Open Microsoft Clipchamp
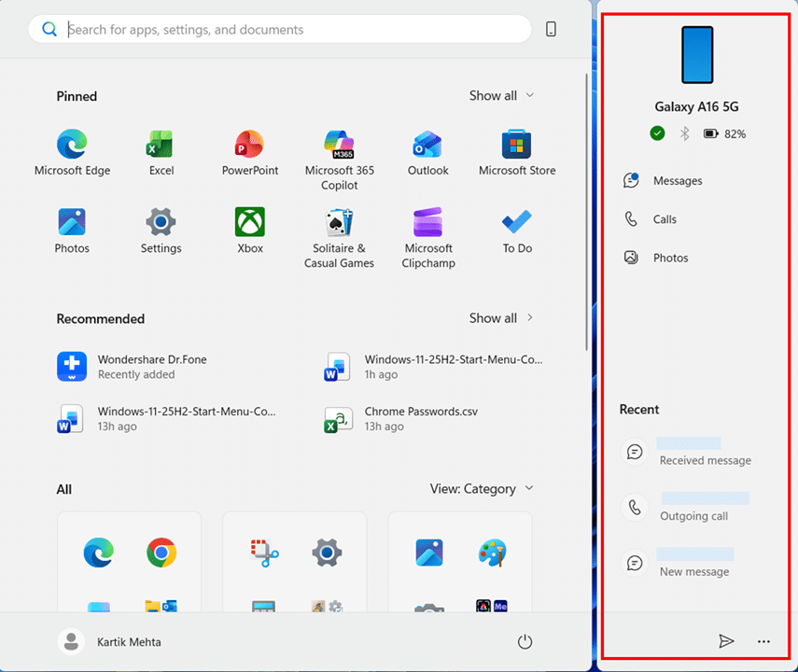 coord(428,238)
